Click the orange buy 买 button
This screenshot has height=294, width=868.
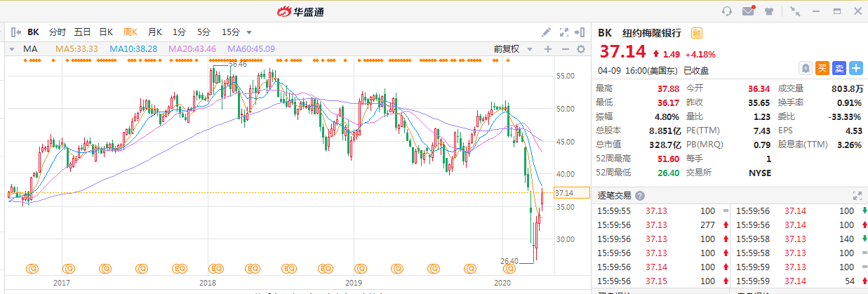pyautogui.click(x=822, y=68)
